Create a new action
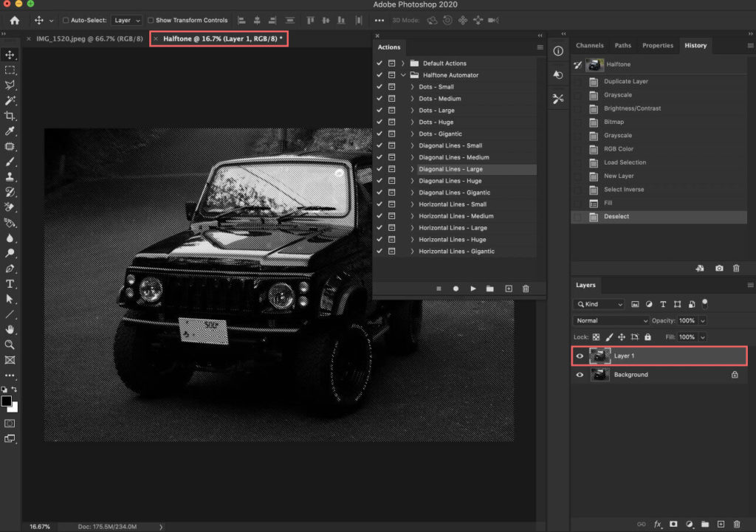756x532 pixels. (x=508, y=289)
